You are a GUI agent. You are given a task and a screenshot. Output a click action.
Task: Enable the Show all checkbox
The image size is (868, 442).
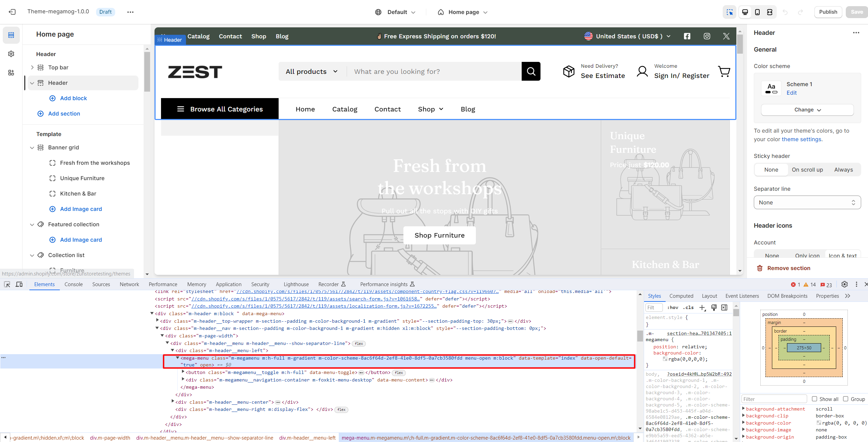[x=815, y=399]
